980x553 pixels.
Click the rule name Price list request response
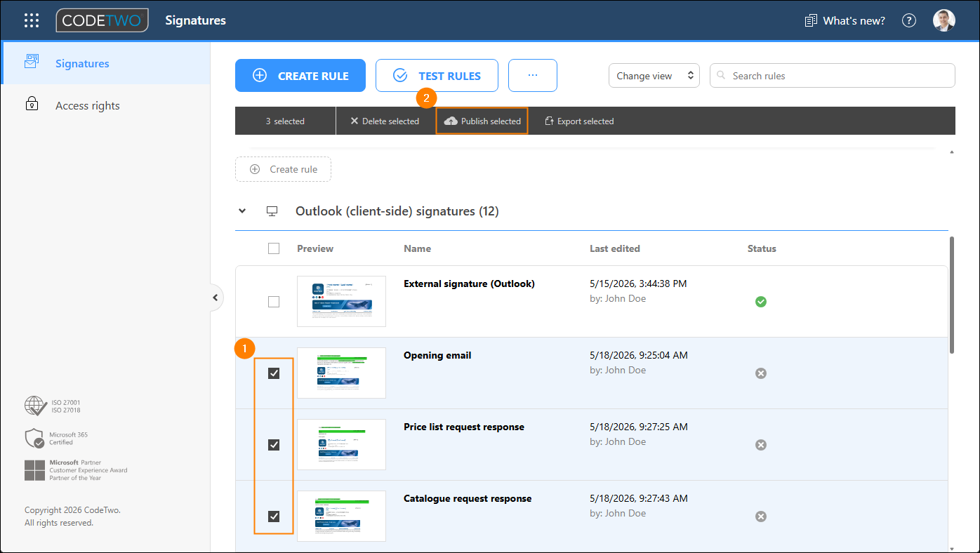464,427
